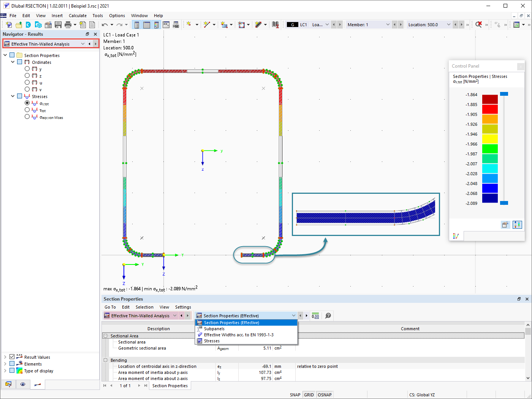Click the dark red legend color swatch

[x=490, y=99]
